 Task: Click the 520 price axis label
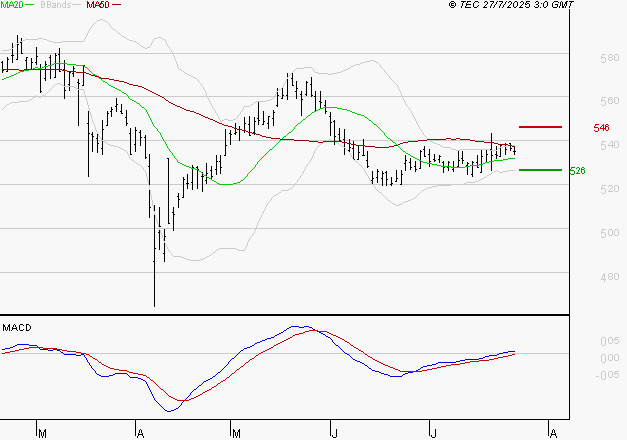coord(610,189)
